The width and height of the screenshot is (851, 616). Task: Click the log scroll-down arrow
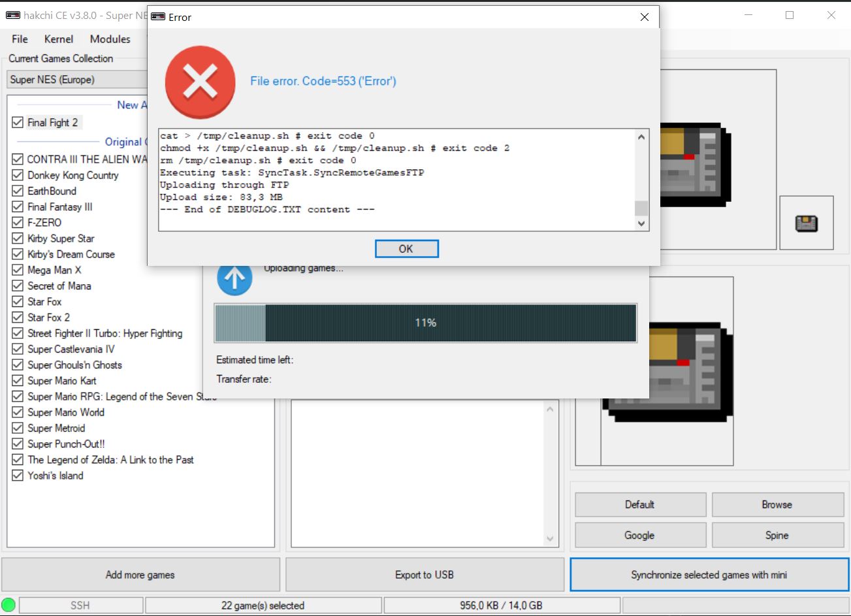click(x=641, y=224)
